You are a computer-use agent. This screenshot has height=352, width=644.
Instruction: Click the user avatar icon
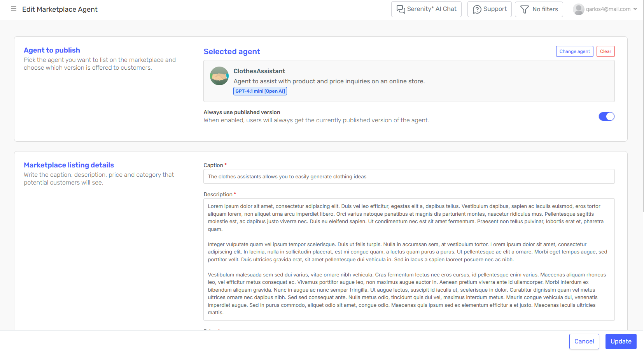(579, 9)
